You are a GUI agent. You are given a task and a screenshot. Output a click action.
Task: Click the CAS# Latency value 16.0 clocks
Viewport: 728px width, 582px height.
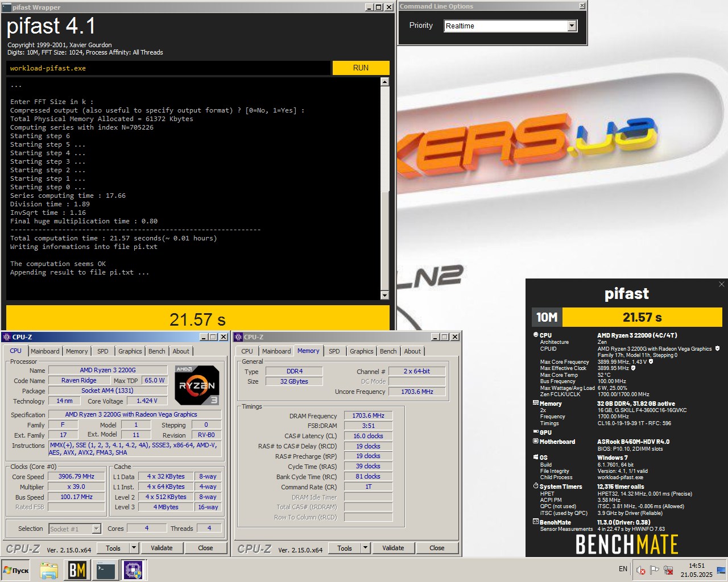coord(368,436)
